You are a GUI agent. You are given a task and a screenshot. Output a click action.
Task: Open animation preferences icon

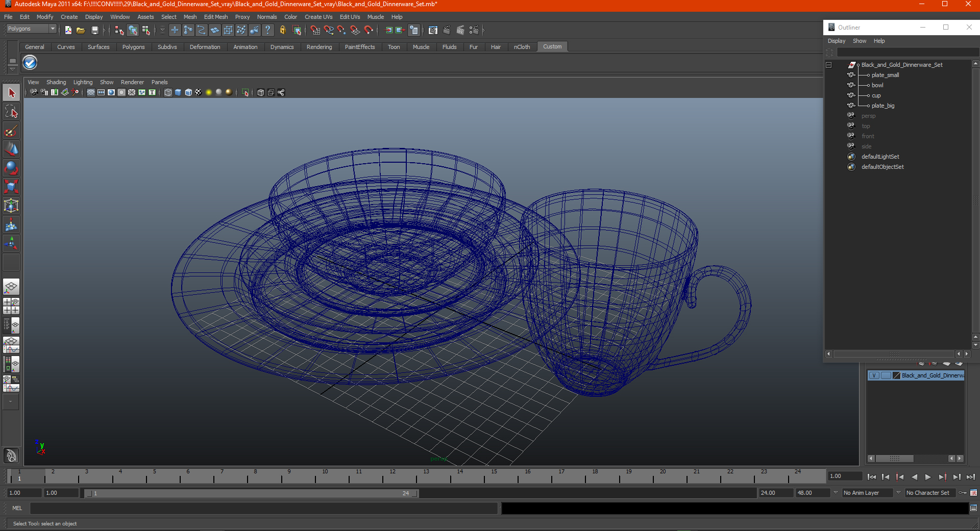click(973, 493)
